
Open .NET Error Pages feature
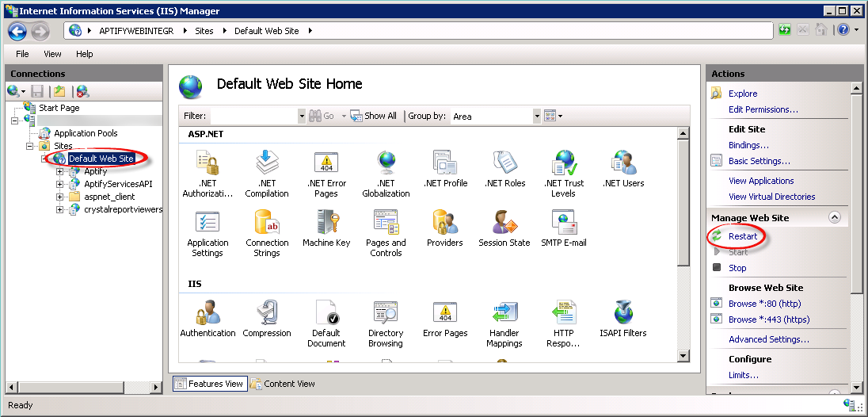point(326,174)
